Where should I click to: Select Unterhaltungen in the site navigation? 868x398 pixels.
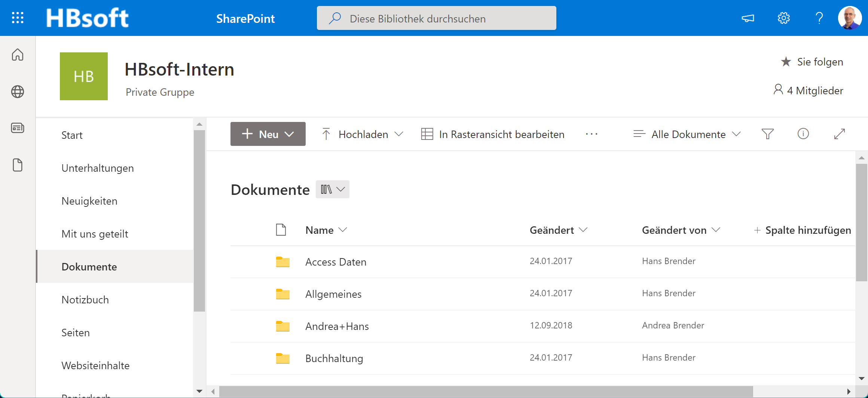click(98, 168)
